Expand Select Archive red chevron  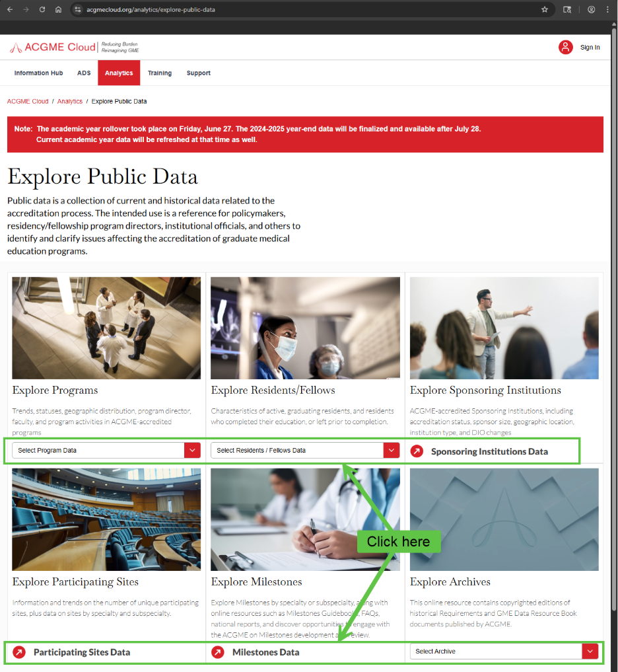[x=590, y=652]
